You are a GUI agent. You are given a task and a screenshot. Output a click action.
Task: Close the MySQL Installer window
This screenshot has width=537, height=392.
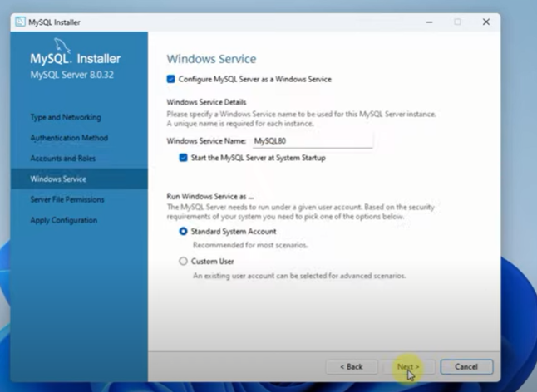pyautogui.click(x=486, y=22)
